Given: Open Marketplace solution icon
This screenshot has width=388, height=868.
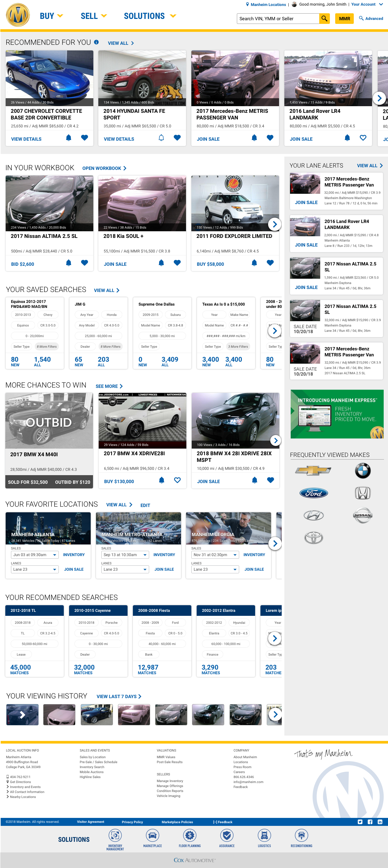Looking at the screenshot, I should point(152,835).
